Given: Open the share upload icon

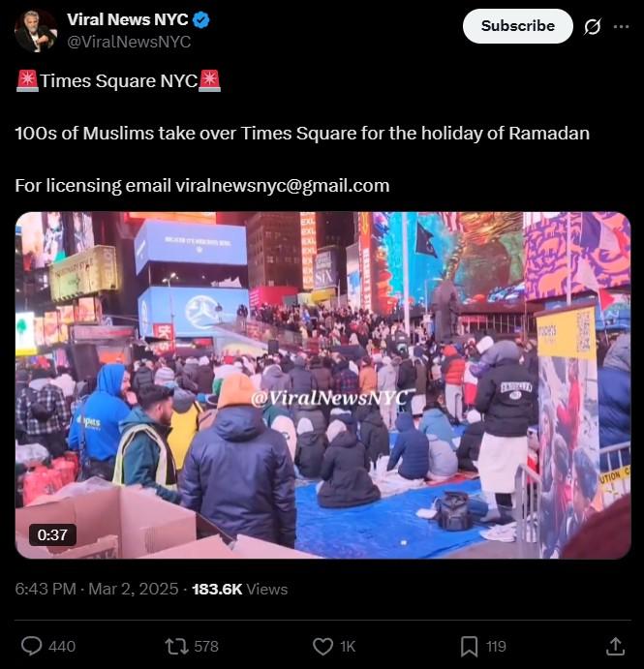Looking at the screenshot, I should [x=615, y=646].
